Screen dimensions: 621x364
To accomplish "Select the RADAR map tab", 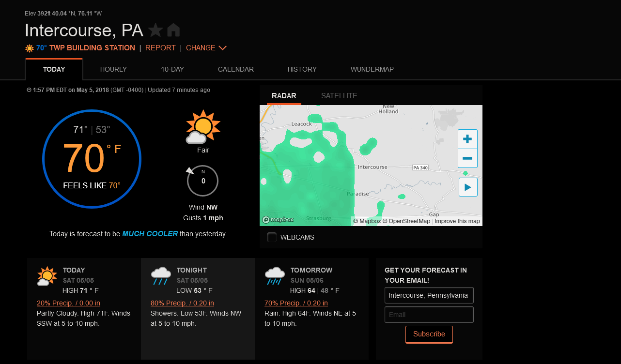I will [284, 96].
